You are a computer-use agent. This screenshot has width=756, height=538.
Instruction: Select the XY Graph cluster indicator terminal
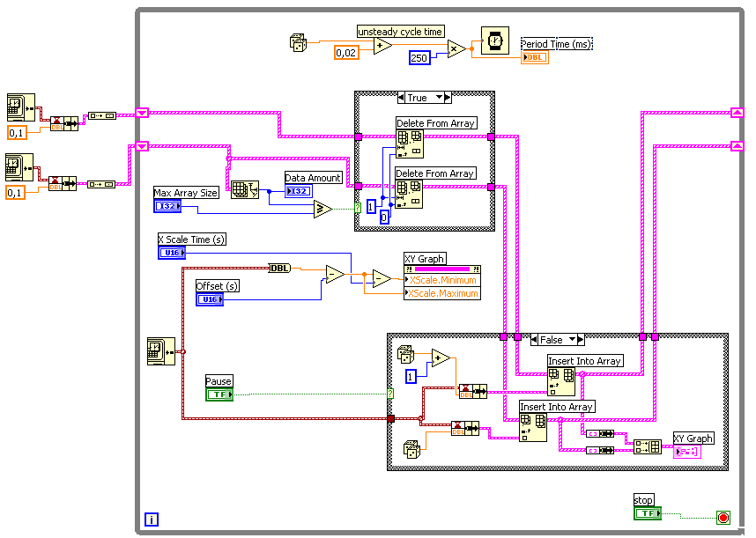click(x=687, y=452)
